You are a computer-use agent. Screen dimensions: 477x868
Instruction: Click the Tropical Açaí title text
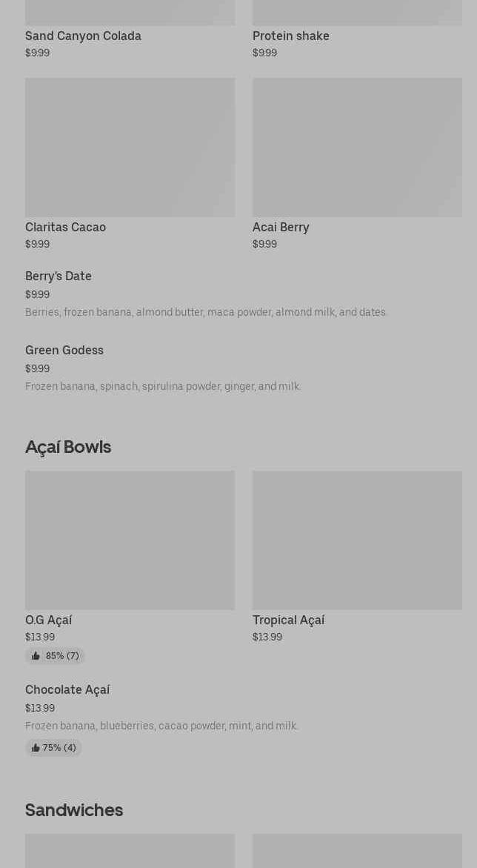coord(288,620)
